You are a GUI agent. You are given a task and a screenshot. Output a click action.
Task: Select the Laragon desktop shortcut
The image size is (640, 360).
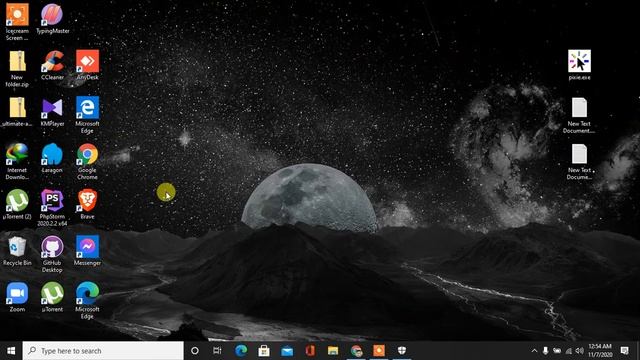coord(52,158)
